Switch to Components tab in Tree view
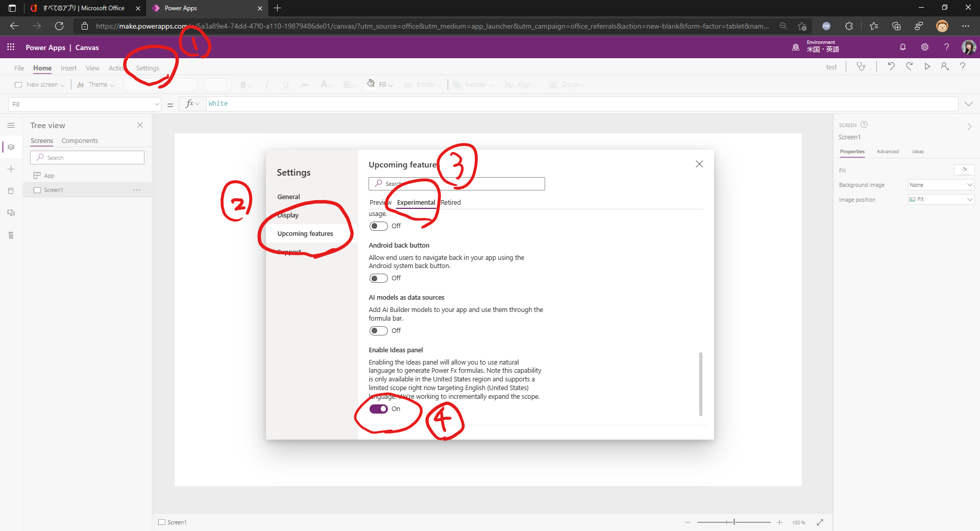The image size is (980, 531). coord(80,141)
